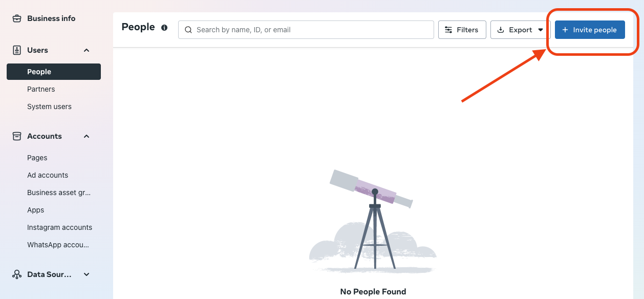Click the Accounts archive icon
The image size is (644, 299).
click(17, 136)
